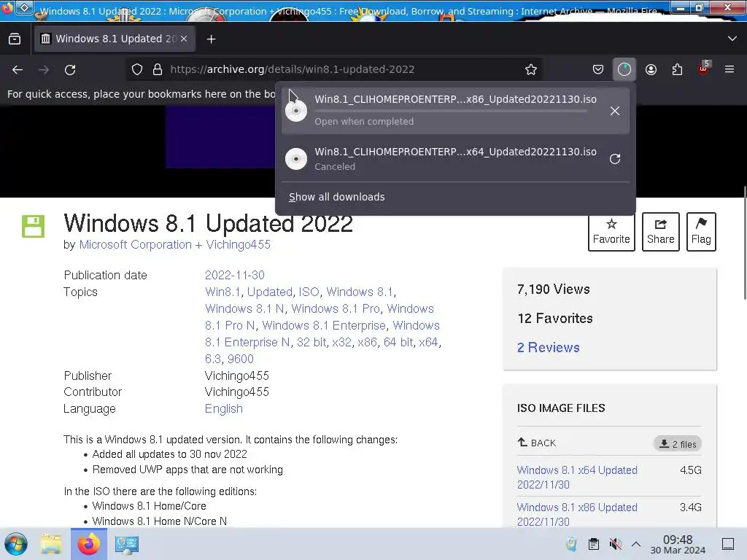
Task: Open the computer settings taskbar icon
Action: (x=127, y=544)
